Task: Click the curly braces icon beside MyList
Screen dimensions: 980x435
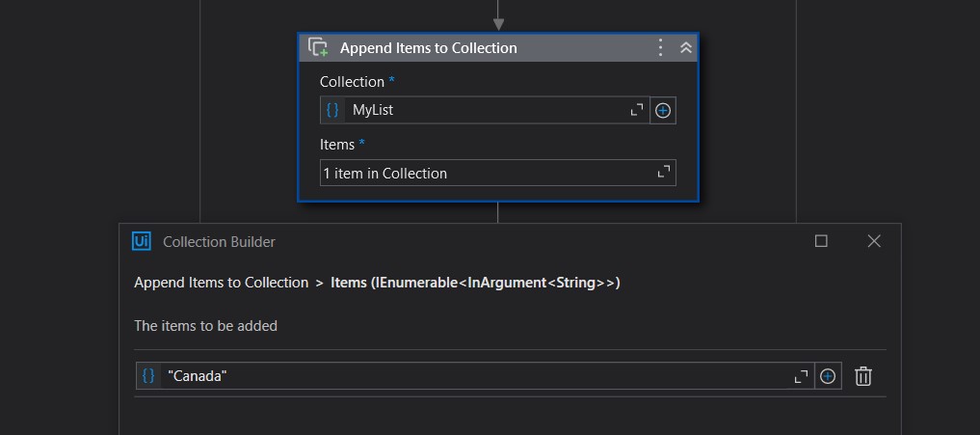Action: (332, 110)
